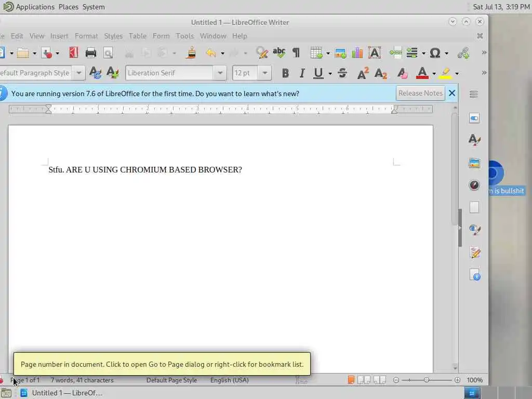Expand insert table dropdown arrow
Image resolution: width=532 pixels, height=399 pixels.
tap(328, 54)
